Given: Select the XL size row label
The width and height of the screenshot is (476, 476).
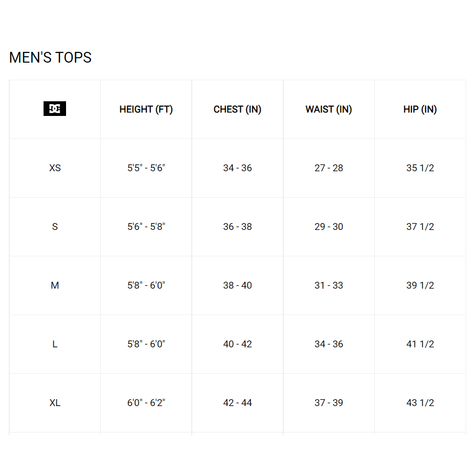Looking at the screenshot, I should pos(55,403).
